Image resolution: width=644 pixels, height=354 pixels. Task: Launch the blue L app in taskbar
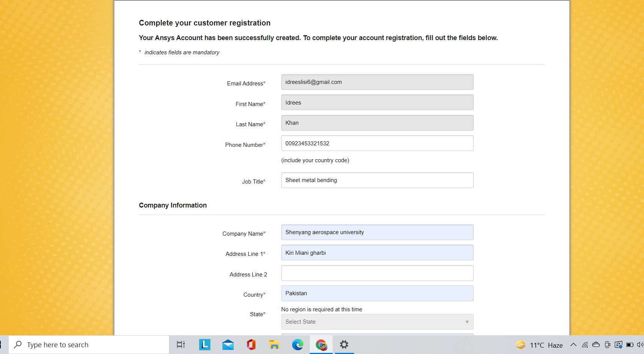(205, 345)
